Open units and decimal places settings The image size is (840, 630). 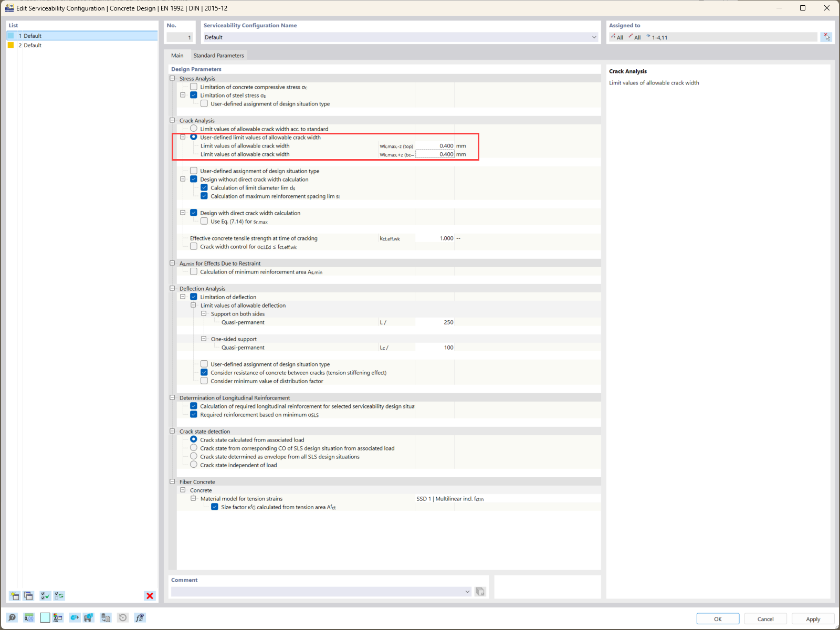click(x=29, y=617)
